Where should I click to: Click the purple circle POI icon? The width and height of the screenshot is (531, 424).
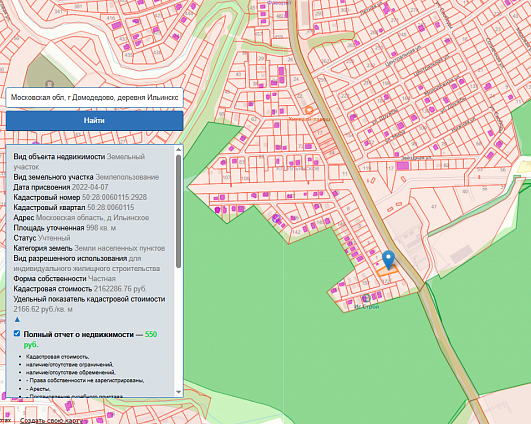pos(276,218)
